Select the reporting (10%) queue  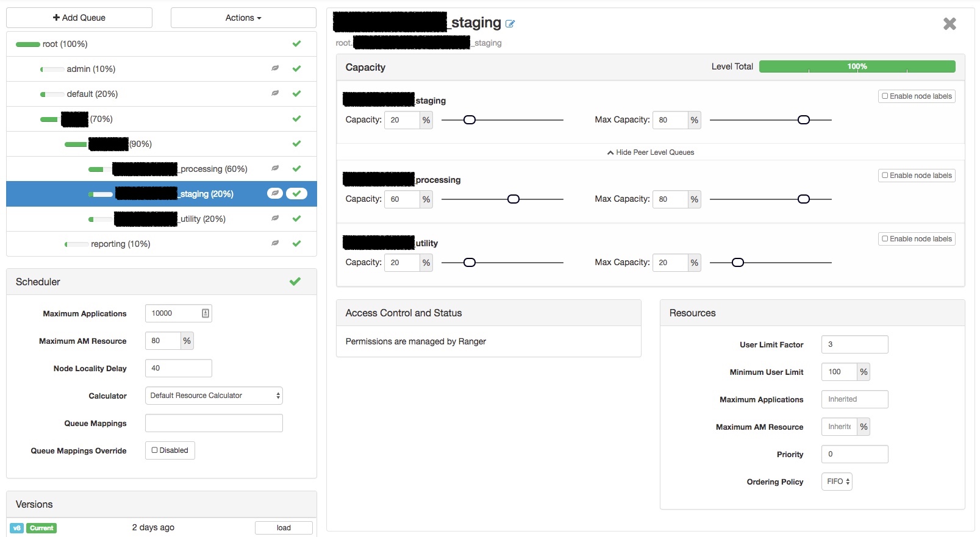tap(121, 244)
